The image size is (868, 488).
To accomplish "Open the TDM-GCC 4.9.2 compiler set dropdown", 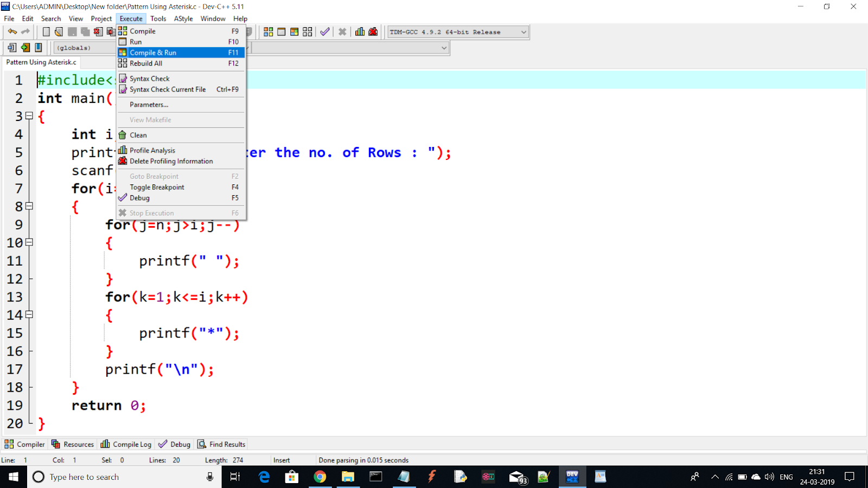I will (458, 32).
